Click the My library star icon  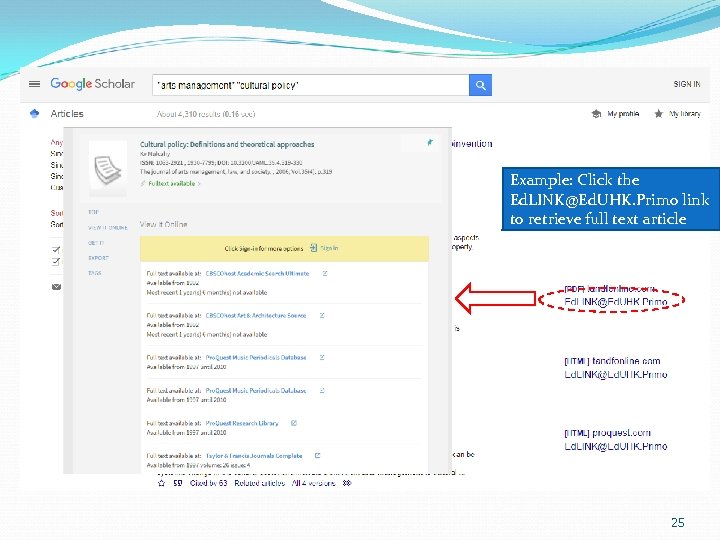(x=658, y=113)
